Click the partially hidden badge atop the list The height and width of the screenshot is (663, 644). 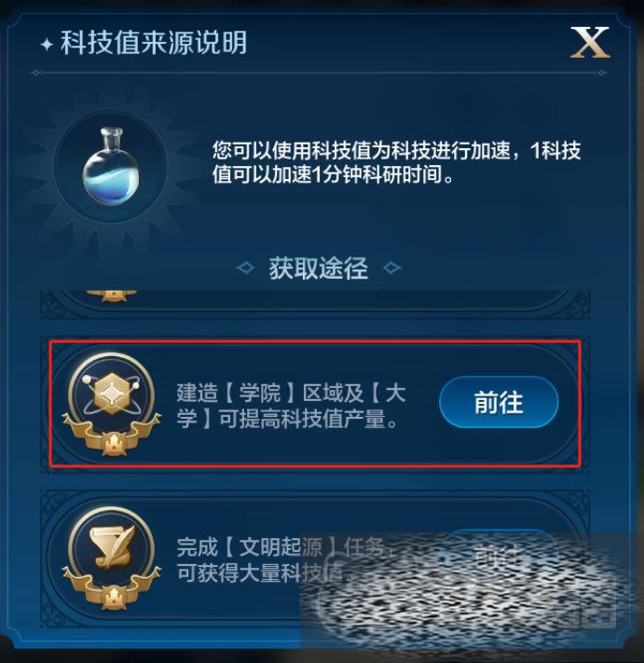pos(112,296)
